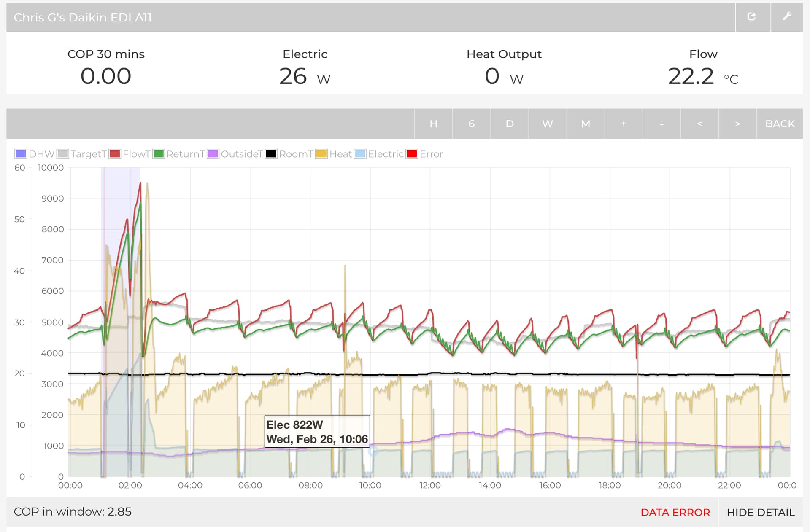This screenshot has height=532, width=810.
Task: Switch to the W week view
Action: 548,124
